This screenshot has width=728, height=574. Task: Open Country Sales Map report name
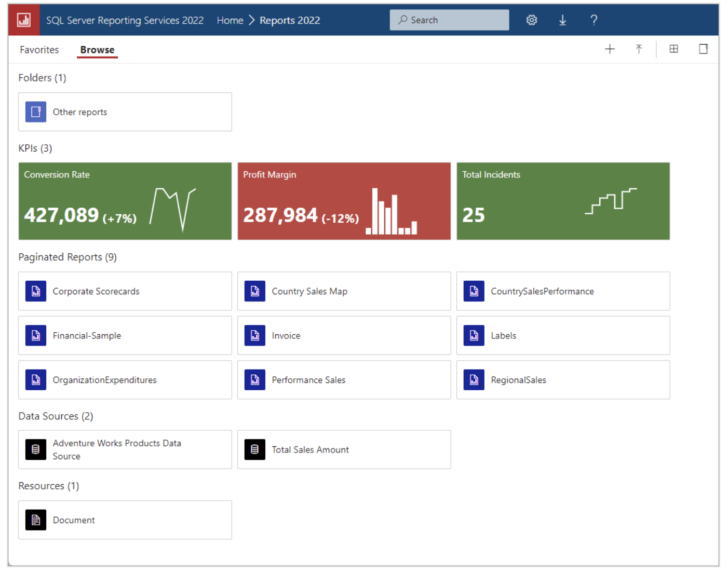[309, 292]
